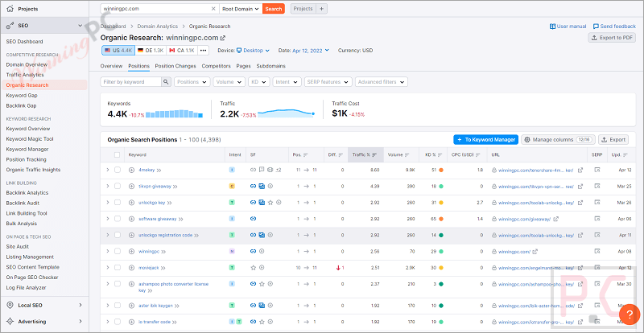The image size is (644, 333).
Task: Check the checkbox for 4mekey row
Action: click(x=118, y=170)
